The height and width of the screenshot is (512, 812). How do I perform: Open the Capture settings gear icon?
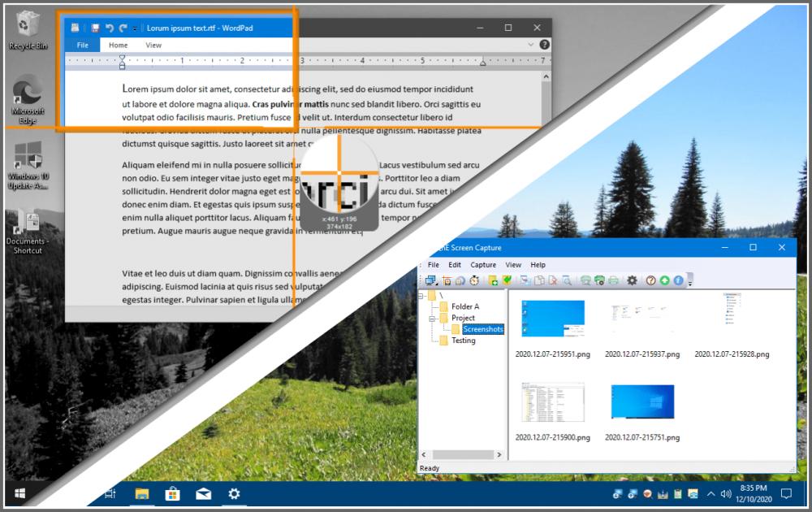[x=633, y=281]
